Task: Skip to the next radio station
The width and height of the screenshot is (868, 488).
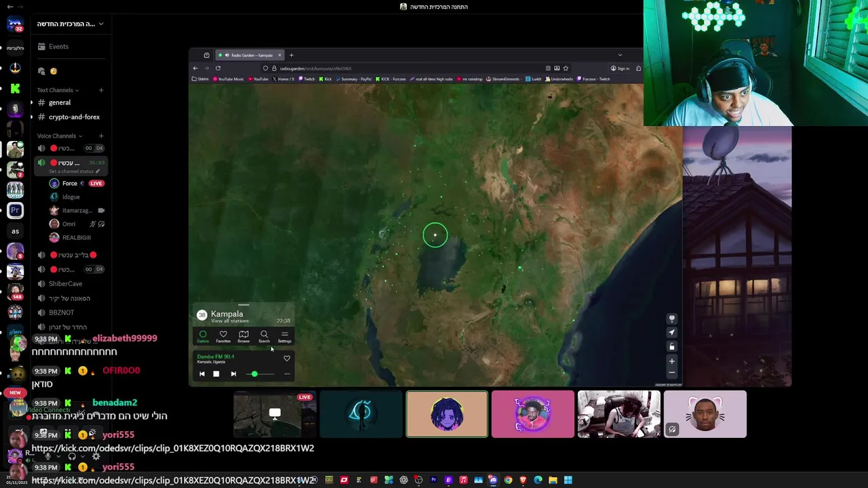Action: click(x=233, y=374)
